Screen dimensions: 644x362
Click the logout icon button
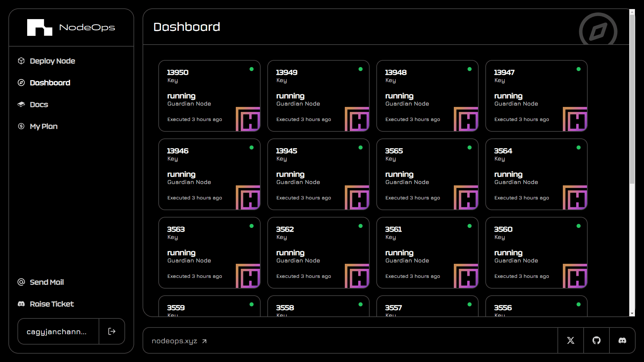coord(112,331)
